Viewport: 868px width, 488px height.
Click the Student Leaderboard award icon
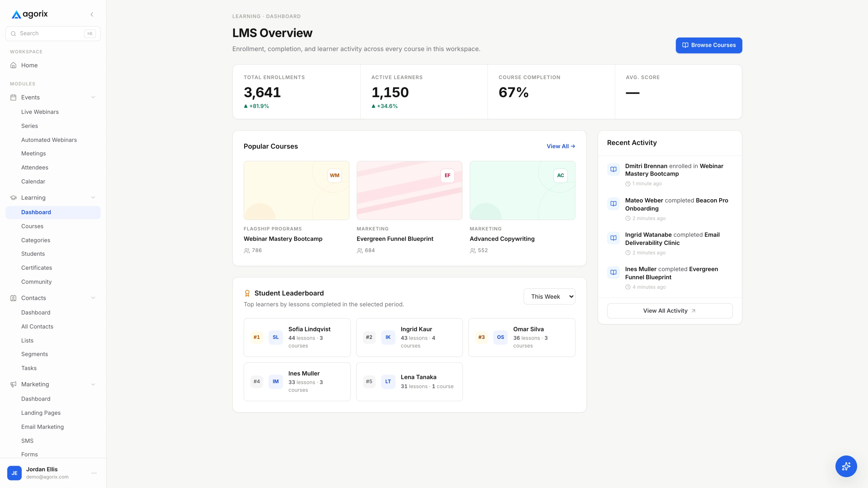247,293
